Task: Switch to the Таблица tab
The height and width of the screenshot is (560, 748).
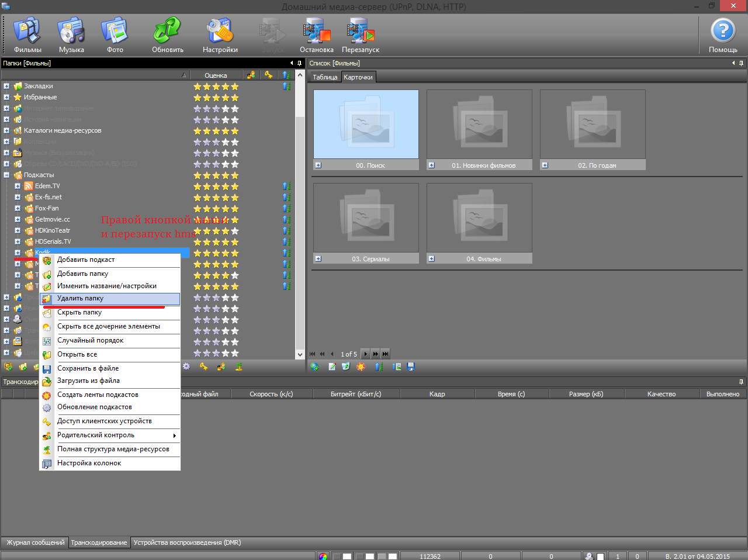Action: [x=325, y=77]
